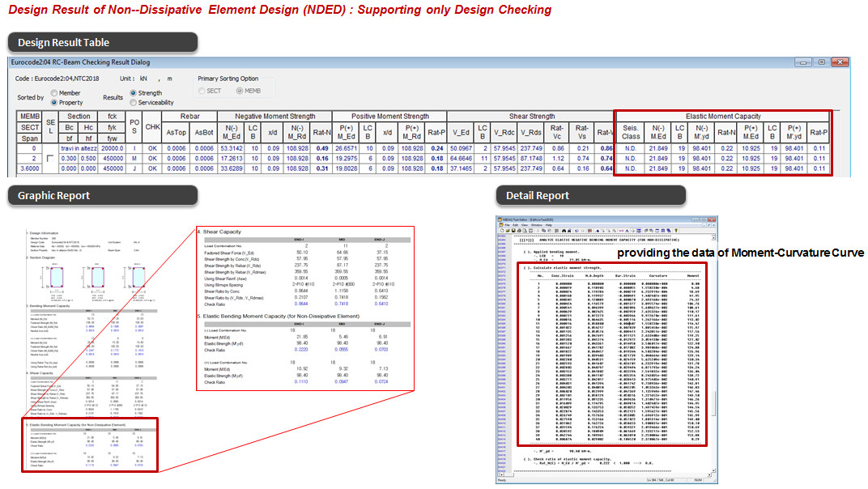Select the Member sorting radio button
Screen dimensions: 868x489
(53, 93)
